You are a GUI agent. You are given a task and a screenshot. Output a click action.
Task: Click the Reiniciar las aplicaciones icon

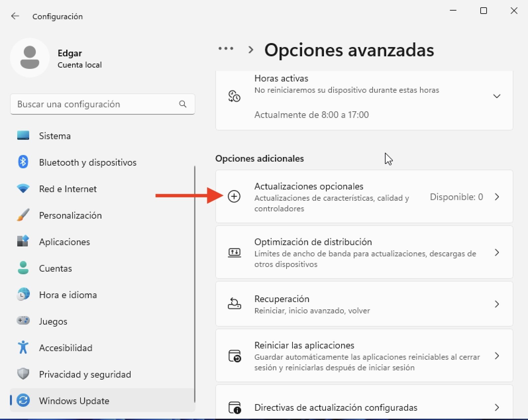[235, 356]
